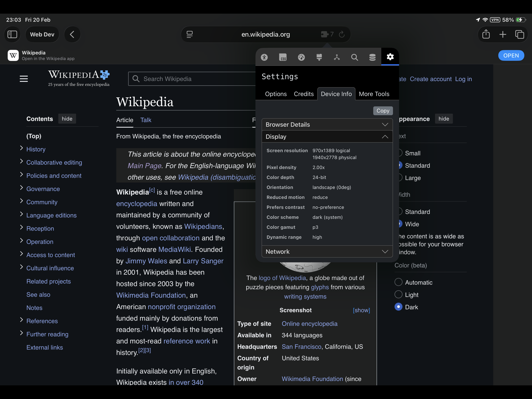Open Online encyclopedia infobox link

309,323
